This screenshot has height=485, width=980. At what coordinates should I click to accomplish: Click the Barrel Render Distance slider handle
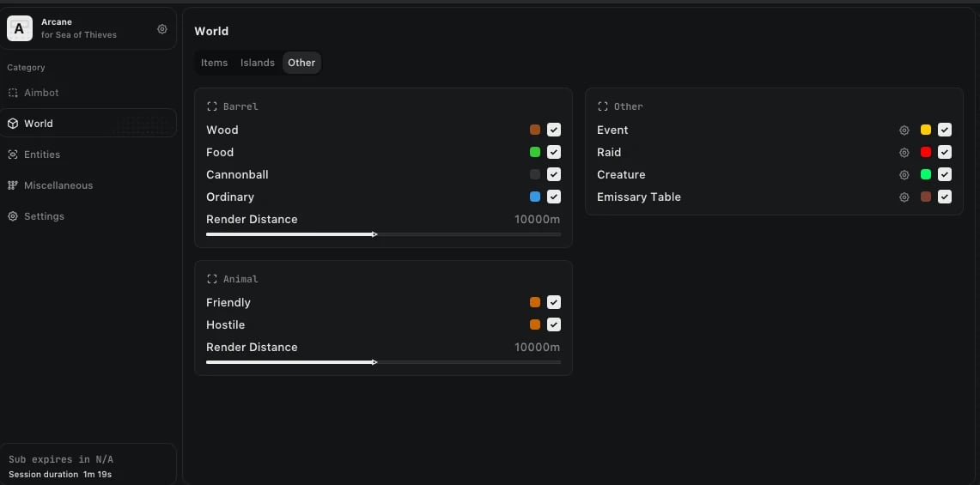point(374,233)
